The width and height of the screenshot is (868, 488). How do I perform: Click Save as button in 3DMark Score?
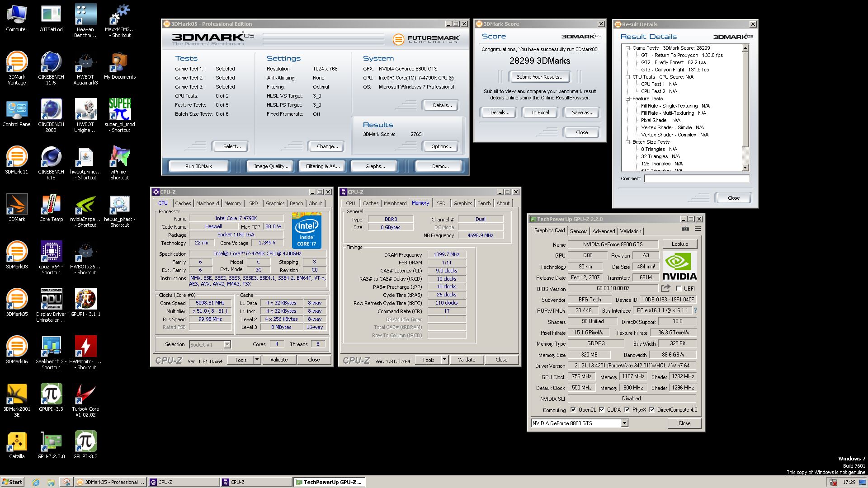pos(582,113)
